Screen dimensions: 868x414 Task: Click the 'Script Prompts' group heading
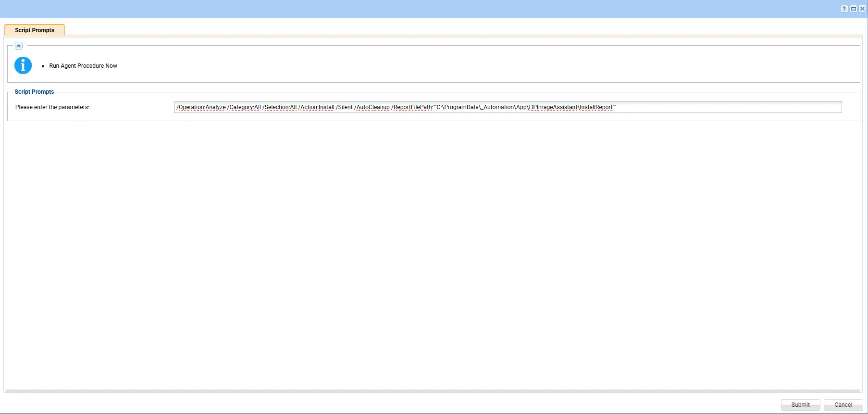(x=34, y=92)
